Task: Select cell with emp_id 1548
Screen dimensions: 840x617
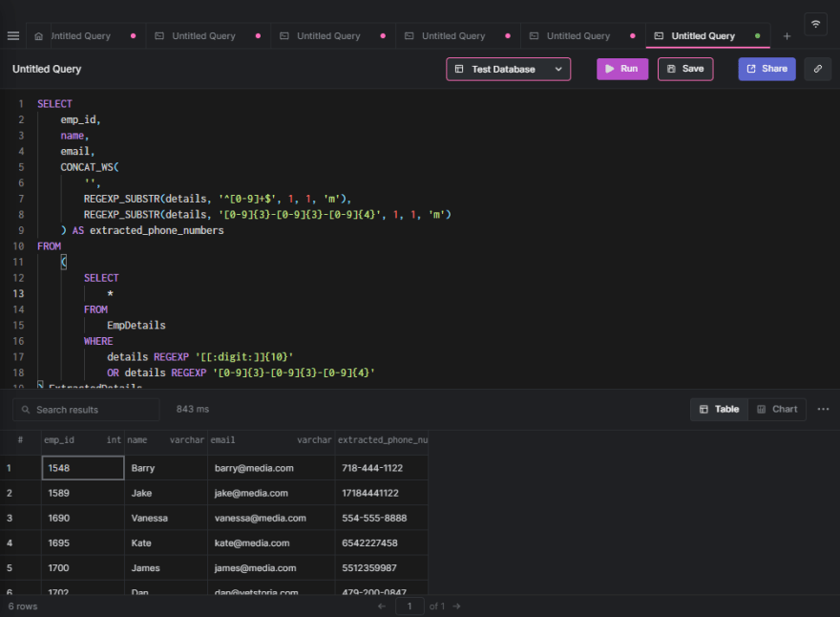Action: (82, 468)
